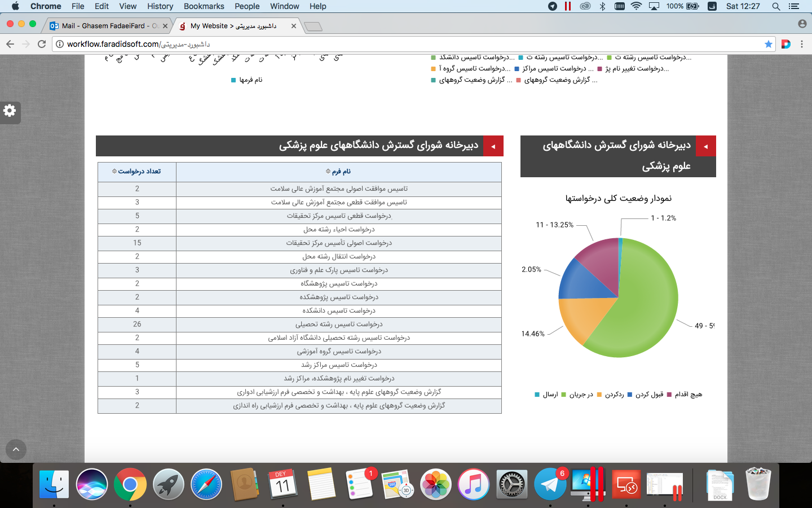The image size is (812, 508).
Task: Collapse the wide table panel with red arrow
Action: [493, 146]
